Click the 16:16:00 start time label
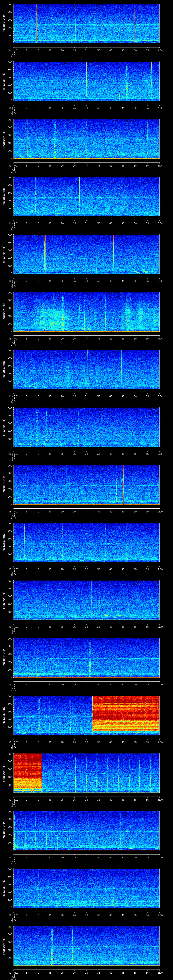 tap(13, 915)
